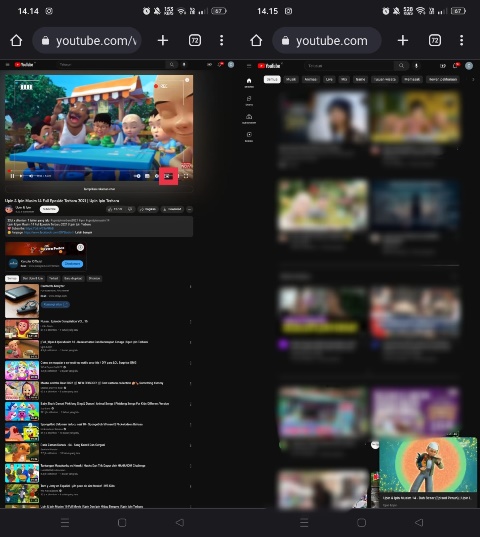Open the library icon in homepage sidebar
The width and height of the screenshot is (480, 537).
249,137
